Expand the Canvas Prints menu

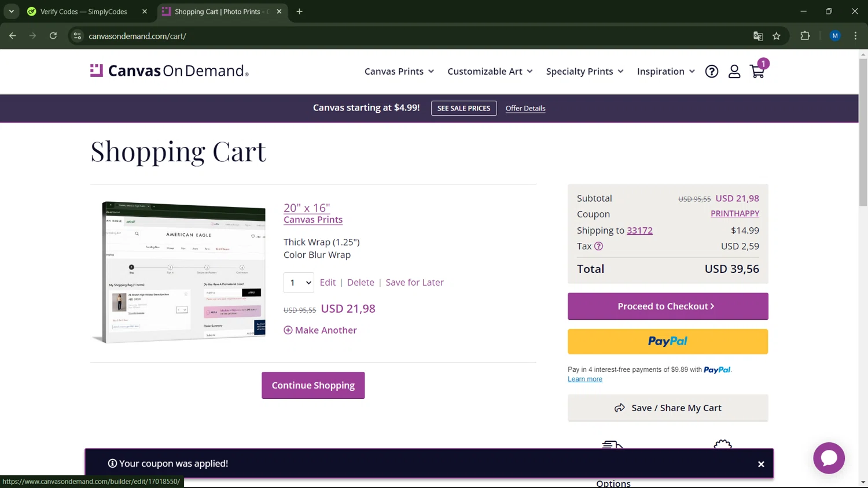point(399,71)
